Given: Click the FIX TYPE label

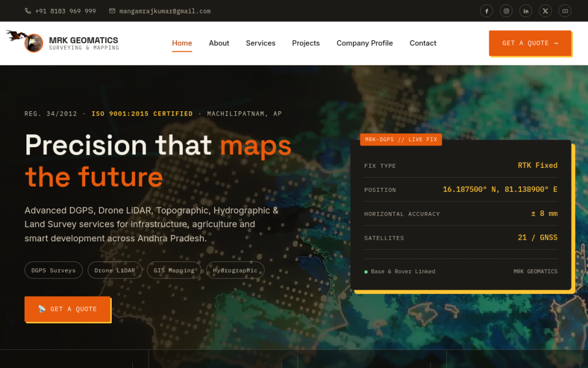Looking at the screenshot, I should pos(380,166).
